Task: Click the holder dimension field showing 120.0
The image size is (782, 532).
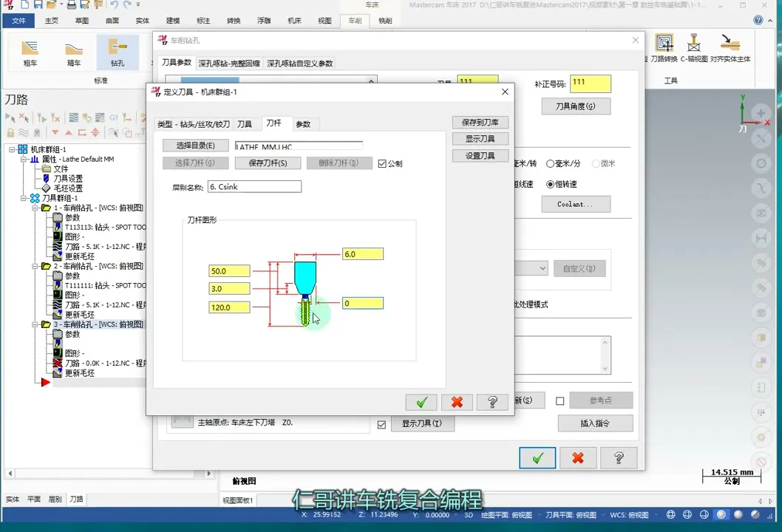Action: [229, 307]
